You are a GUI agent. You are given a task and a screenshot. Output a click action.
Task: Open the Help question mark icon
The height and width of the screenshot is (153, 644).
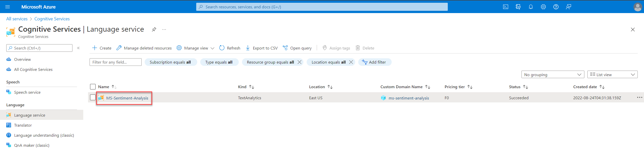[x=556, y=7]
